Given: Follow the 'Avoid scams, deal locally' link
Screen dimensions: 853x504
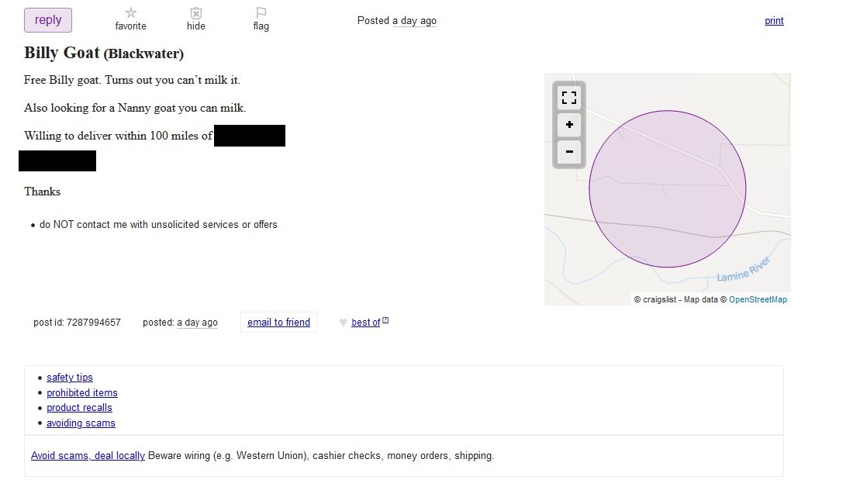Looking at the screenshot, I should point(88,456).
